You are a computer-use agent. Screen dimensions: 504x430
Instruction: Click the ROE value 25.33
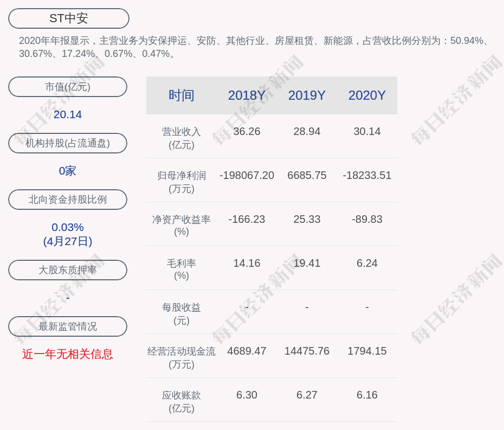point(307,219)
